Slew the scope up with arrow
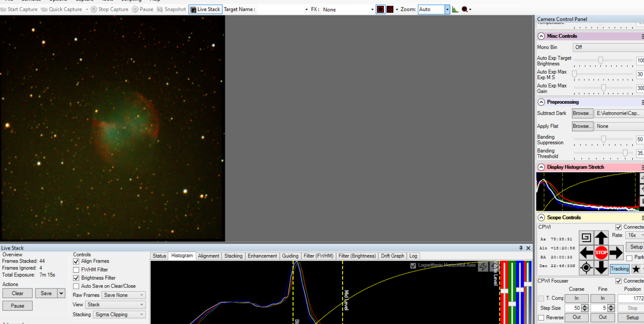Image resolution: width=644 pixels, height=324 pixels. click(x=601, y=238)
